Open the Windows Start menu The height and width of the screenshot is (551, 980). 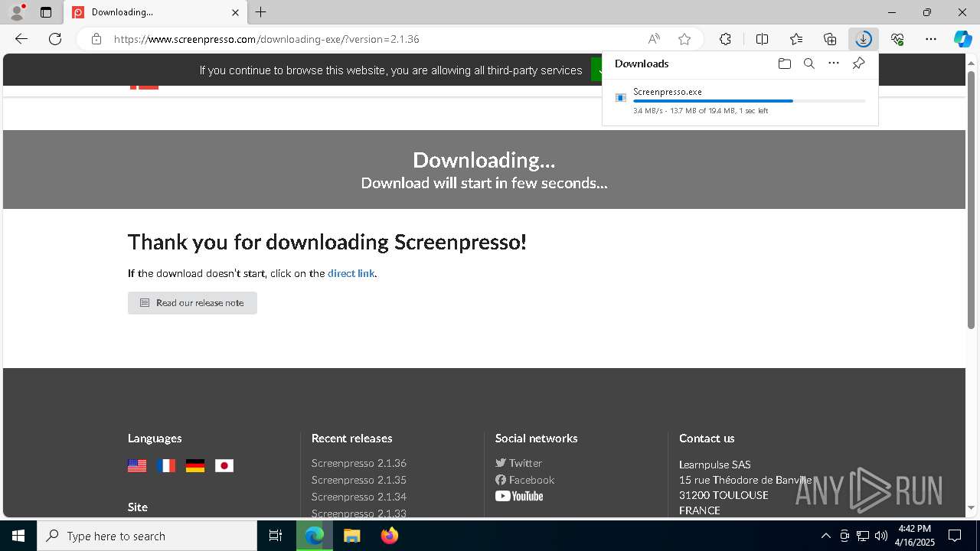(x=18, y=536)
